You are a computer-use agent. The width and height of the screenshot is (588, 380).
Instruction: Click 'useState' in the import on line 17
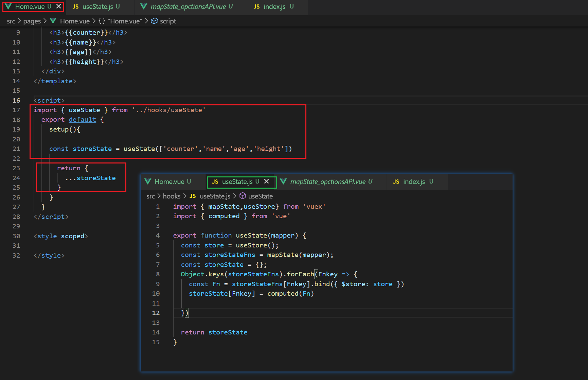coord(84,110)
